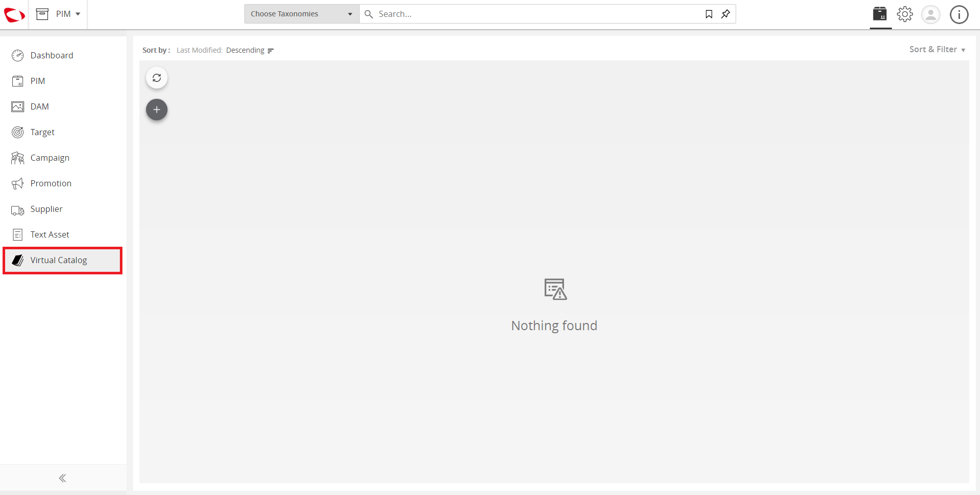The width and height of the screenshot is (980, 495).
Task: Click the Campaign people icon
Action: coord(18,158)
